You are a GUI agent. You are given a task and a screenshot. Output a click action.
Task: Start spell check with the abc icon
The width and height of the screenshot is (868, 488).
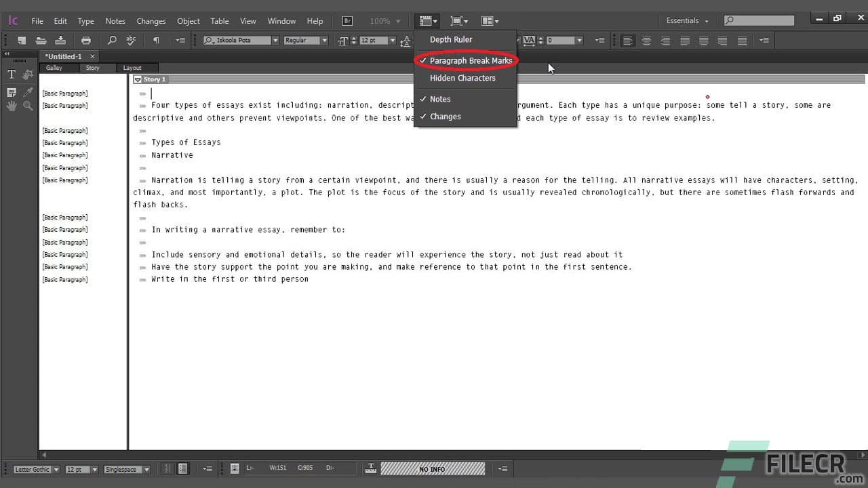[x=130, y=40]
